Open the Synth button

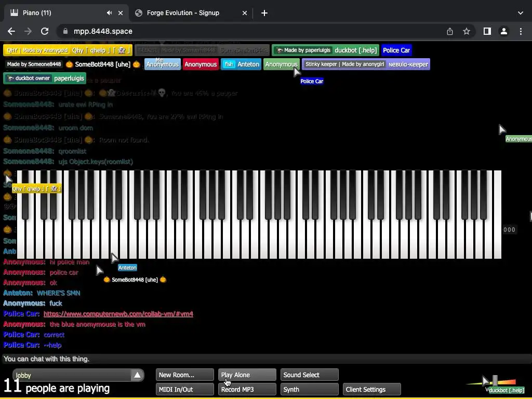point(310,390)
